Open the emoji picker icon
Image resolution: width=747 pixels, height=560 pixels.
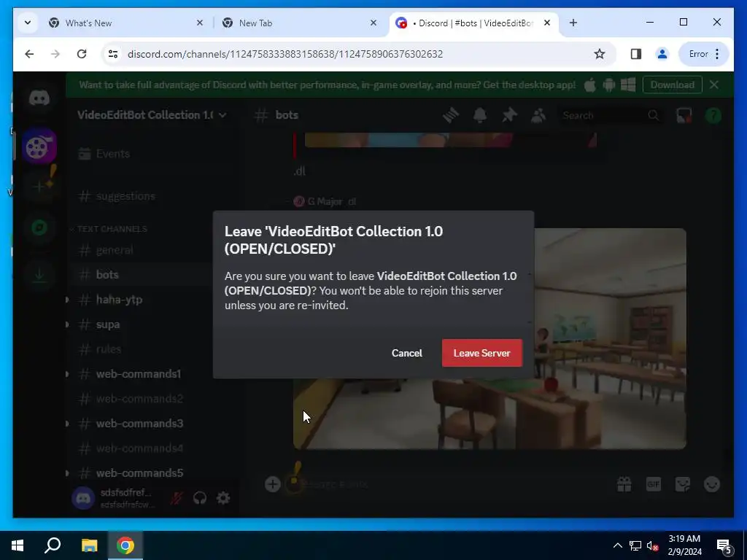point(712,484)
